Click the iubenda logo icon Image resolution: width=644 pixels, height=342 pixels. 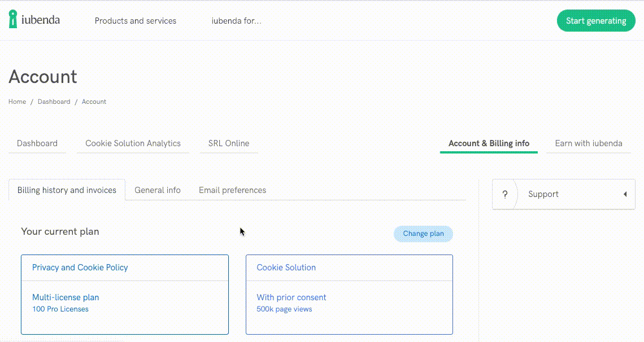(x=12, y=19)
